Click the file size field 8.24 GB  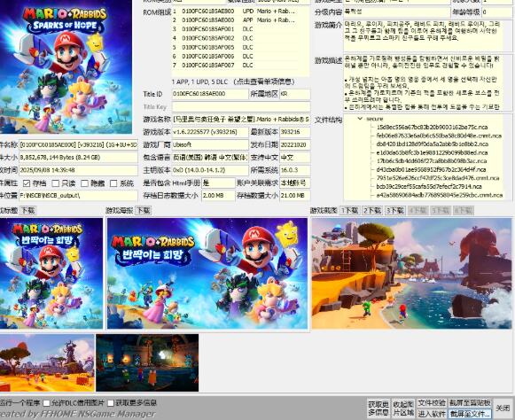pyautogui.click(x=79, y=158)
